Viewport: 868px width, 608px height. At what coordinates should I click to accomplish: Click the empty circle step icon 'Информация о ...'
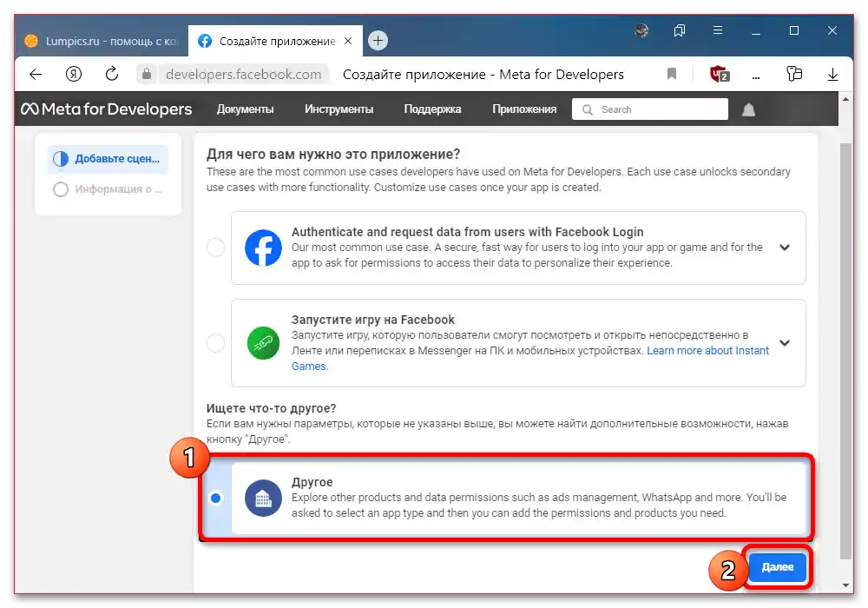61,189
